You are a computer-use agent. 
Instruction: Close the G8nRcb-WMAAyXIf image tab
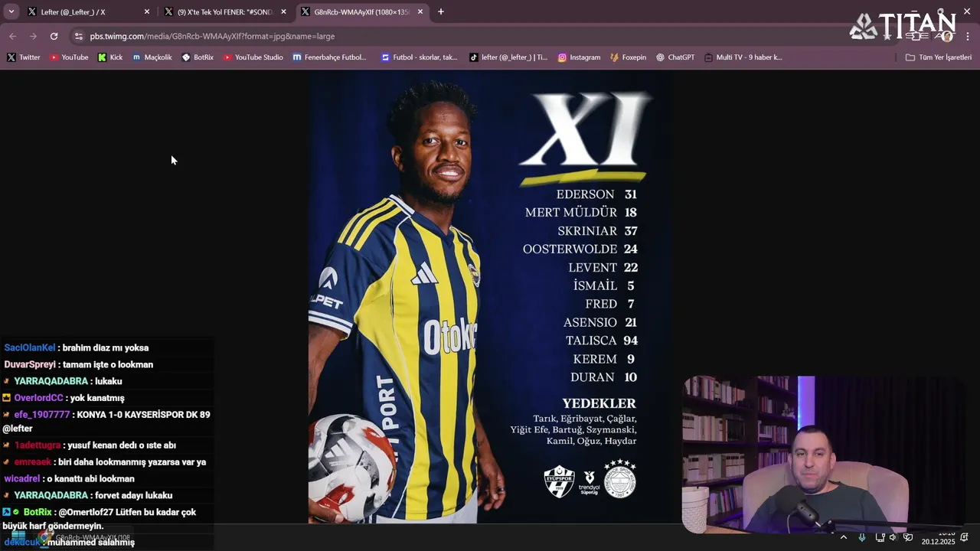(x=420, y=12)
